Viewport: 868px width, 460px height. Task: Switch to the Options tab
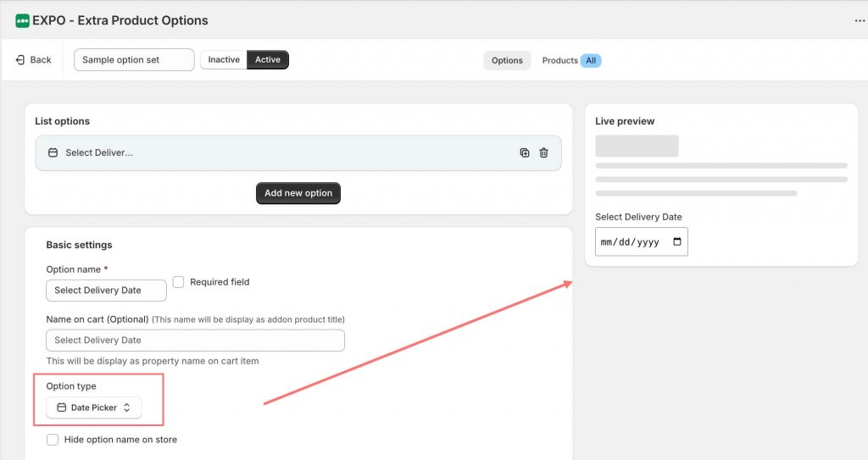pos(507,61)
